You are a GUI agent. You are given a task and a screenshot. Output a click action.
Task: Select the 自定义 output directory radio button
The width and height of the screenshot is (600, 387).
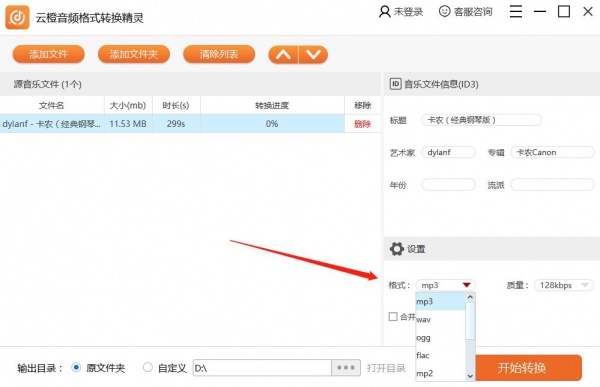pyautogui.click(x=148, y=367)
